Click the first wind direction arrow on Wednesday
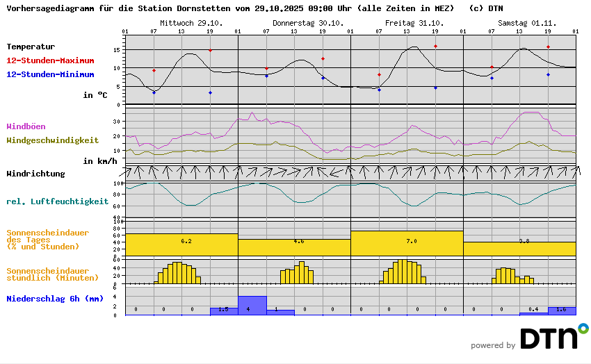The height and width of the screenshot is (364, 591). tap(126, 171)
